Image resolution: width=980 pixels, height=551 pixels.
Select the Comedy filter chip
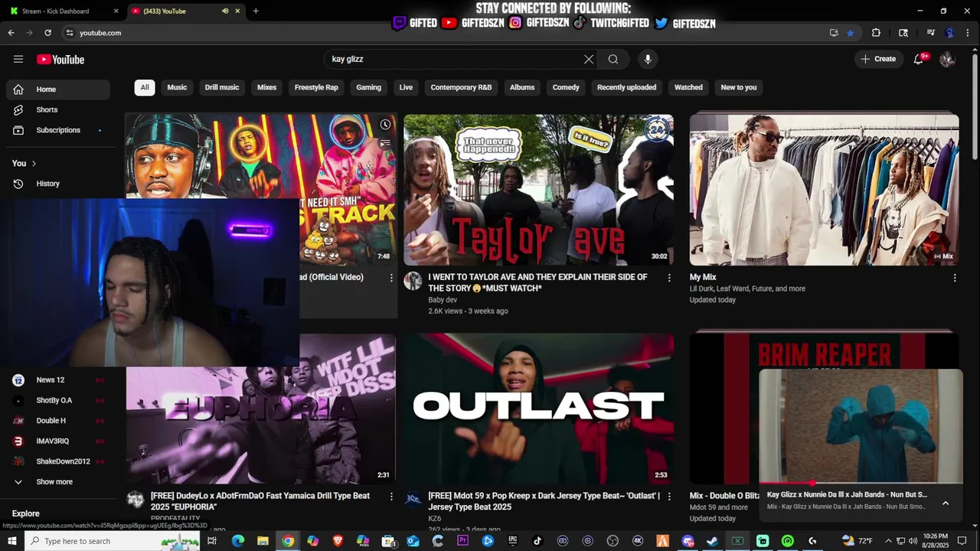(x=566, y=87)
